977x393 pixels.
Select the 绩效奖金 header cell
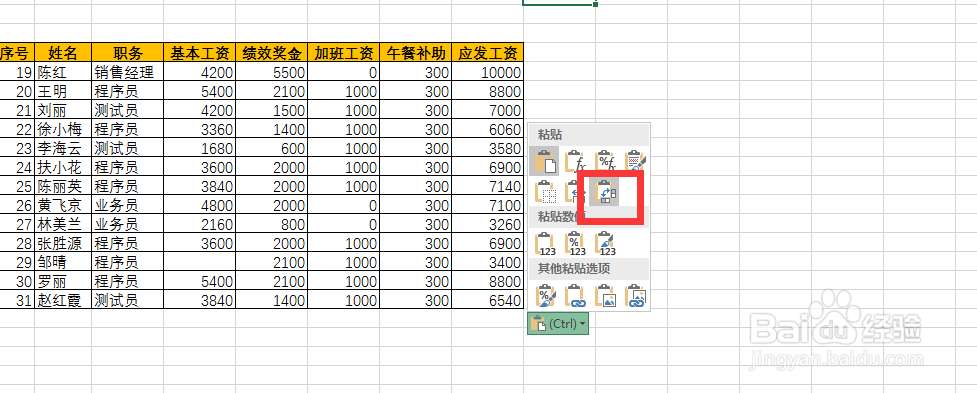(x=272, y=52)
